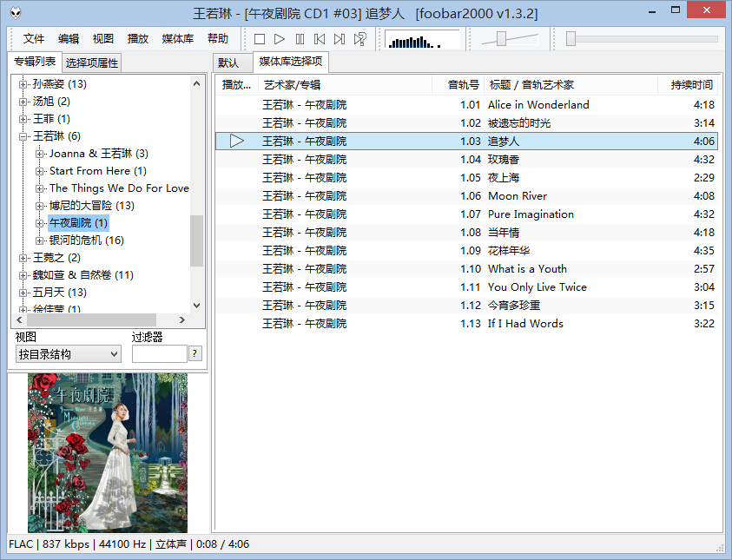Select the track 玫瑰香

[x=467, y=159]
